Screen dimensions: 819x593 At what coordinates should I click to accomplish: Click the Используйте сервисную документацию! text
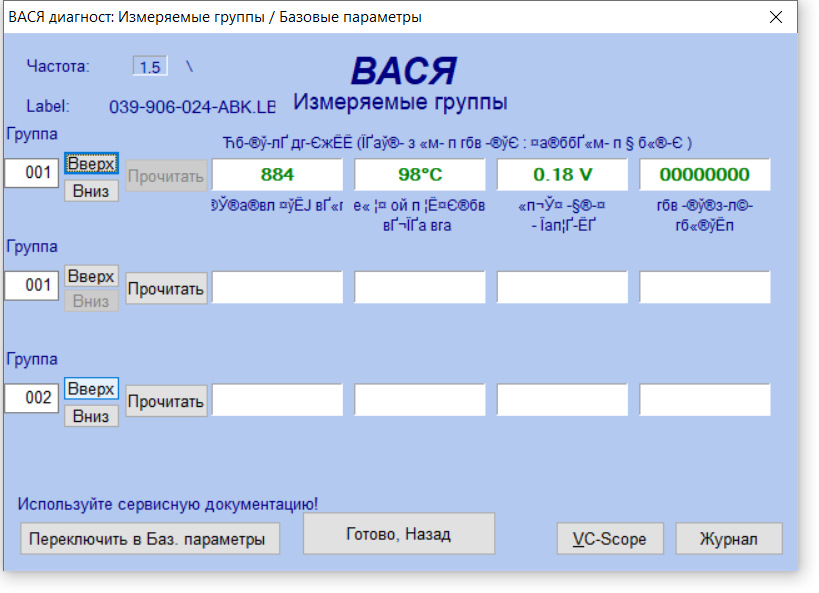pos(168,504)
